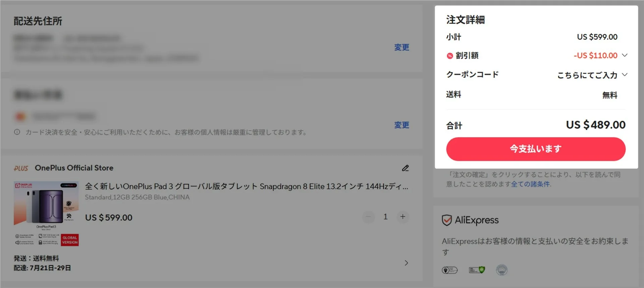The image size is (644, 288).
Task: Click the info icon beside card security notice
Action: click(x=17, y=132)
